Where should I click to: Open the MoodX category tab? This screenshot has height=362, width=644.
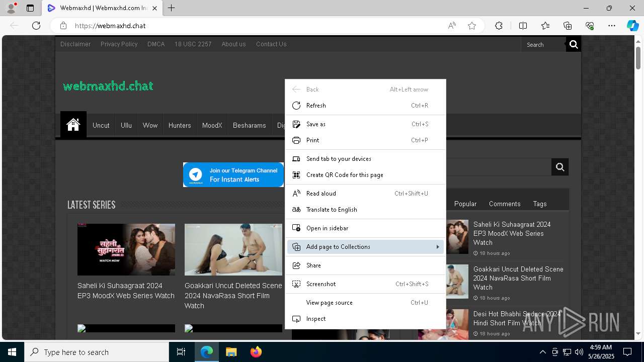212,125
